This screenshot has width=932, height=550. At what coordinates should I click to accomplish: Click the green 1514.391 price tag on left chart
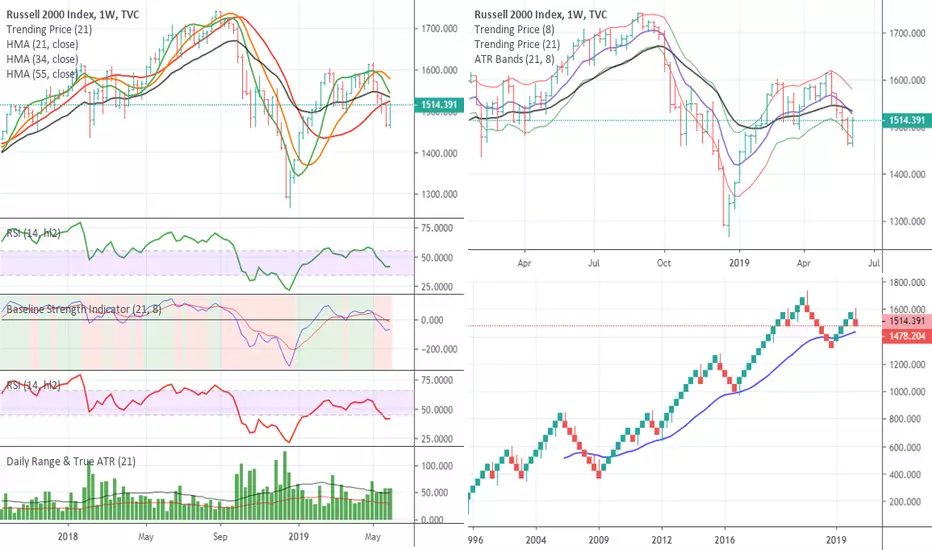tap(439, 105)
